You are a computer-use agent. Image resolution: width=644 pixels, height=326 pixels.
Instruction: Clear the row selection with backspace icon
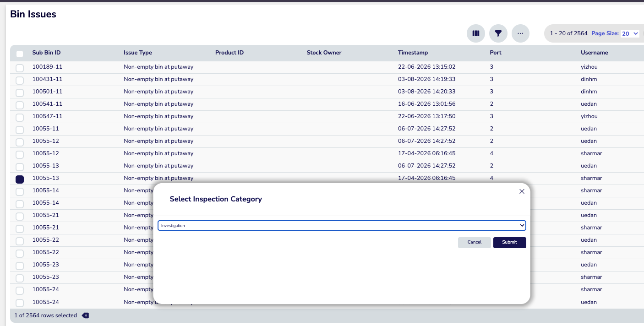point(85,315)
